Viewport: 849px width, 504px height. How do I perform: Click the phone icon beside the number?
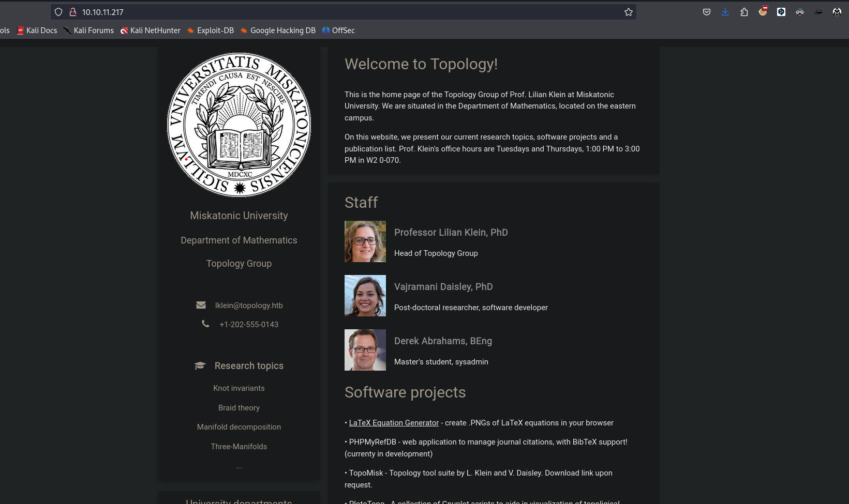pyautogui.click(x=205, y=324)
